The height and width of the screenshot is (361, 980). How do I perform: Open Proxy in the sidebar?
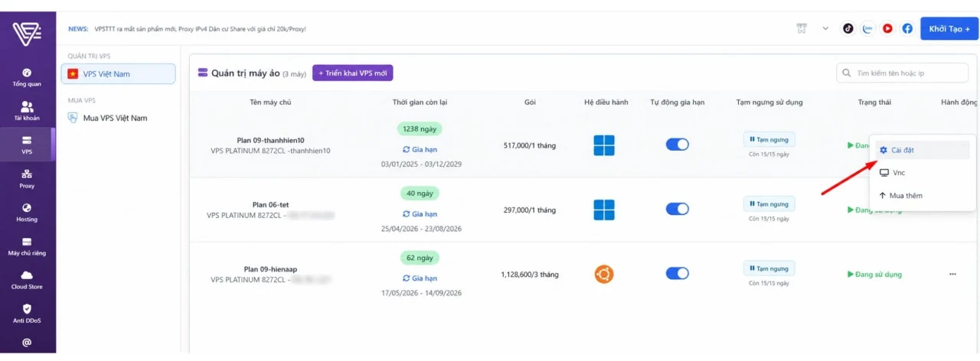pyautogui.click(x=27, y=179)
